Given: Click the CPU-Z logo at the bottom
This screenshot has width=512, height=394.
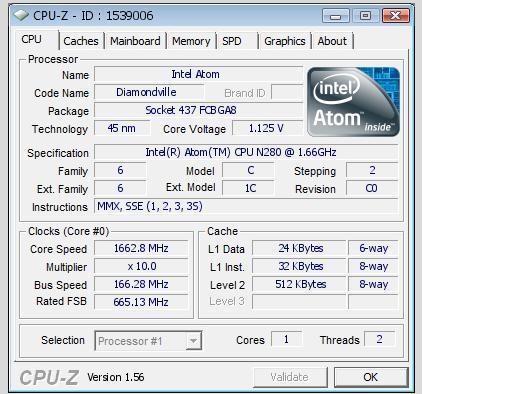Looking at the screenshot, I should pos(49,377).
